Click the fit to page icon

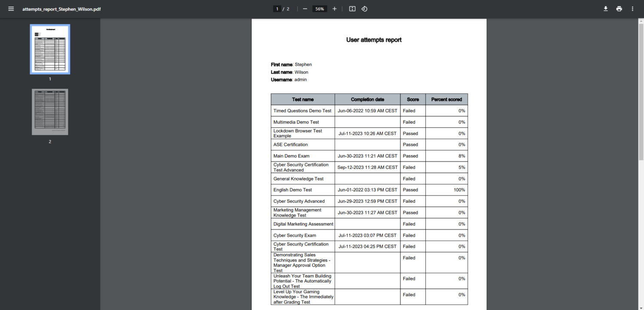coord(352,9)
